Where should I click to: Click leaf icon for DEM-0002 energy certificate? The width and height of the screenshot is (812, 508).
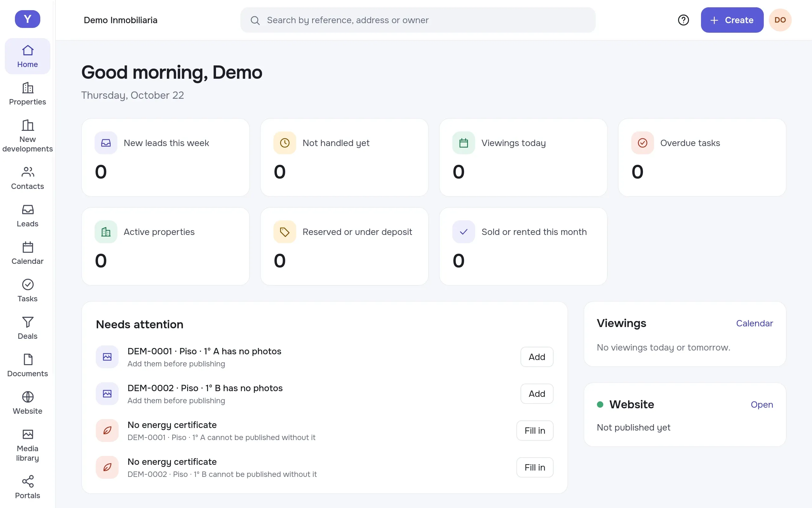(107, 467)
